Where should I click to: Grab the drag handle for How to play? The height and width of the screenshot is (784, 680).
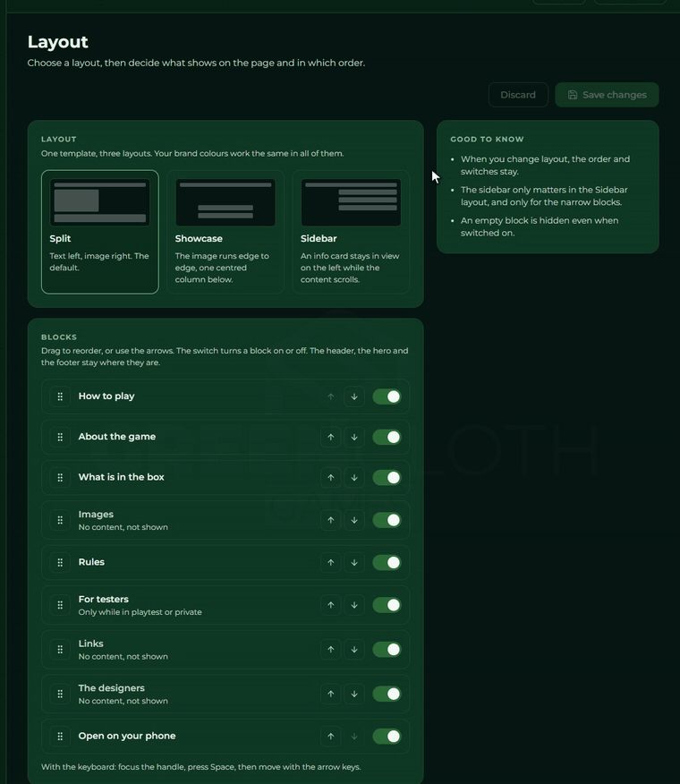pos(60,396)
